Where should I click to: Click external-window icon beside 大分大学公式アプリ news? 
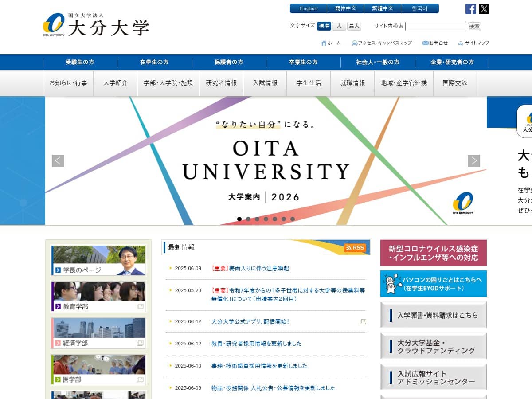coord(363,322)
